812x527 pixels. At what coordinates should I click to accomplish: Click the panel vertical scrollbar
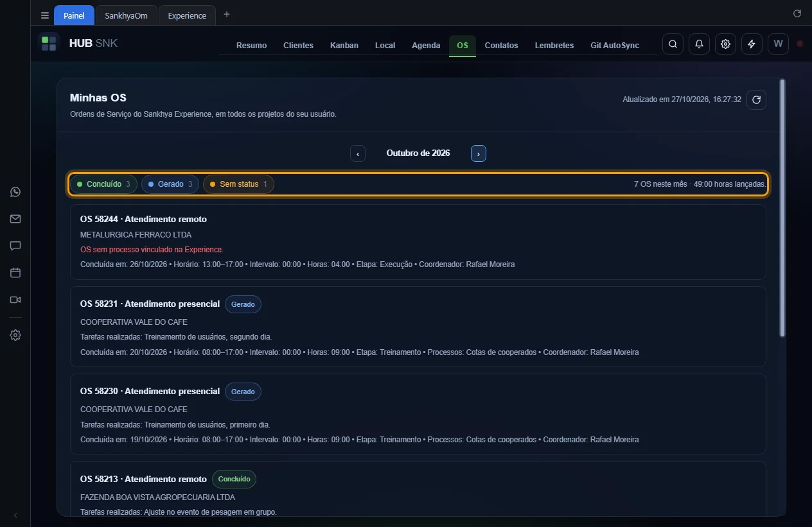(x=782, y=208)
